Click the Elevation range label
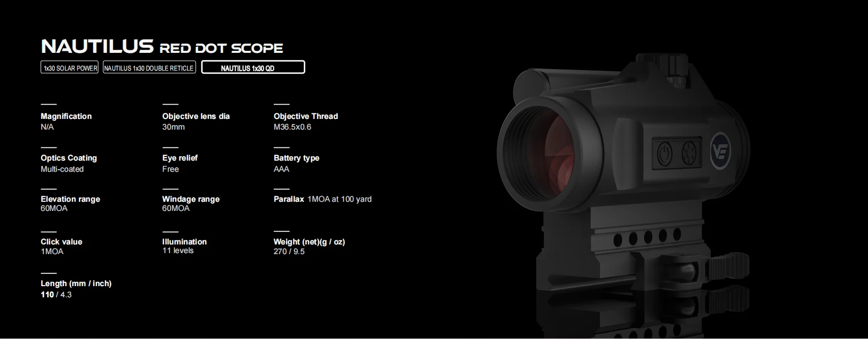868x339 pixels. 70,199
